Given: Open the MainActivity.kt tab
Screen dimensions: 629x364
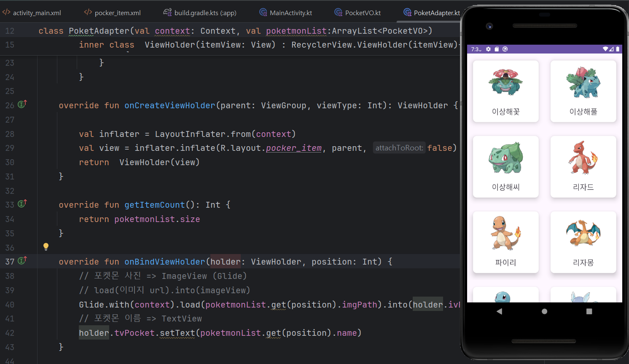Looking at the screenshot, I should [286, 13].
